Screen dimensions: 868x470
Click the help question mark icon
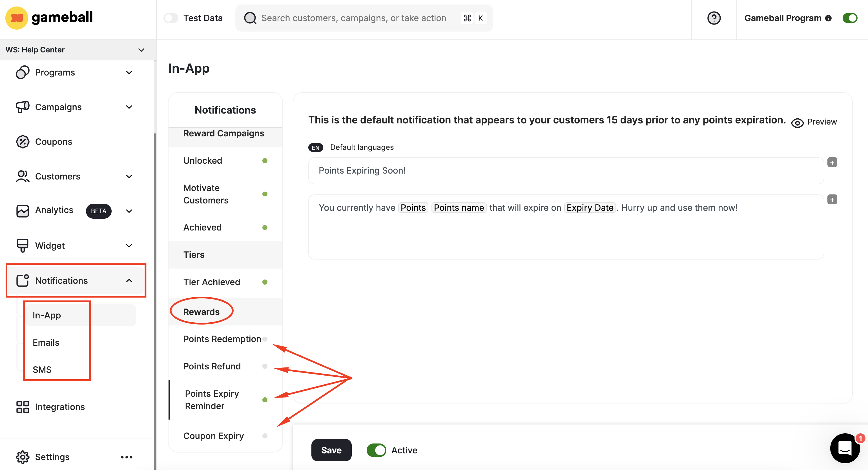coord(714,18)
